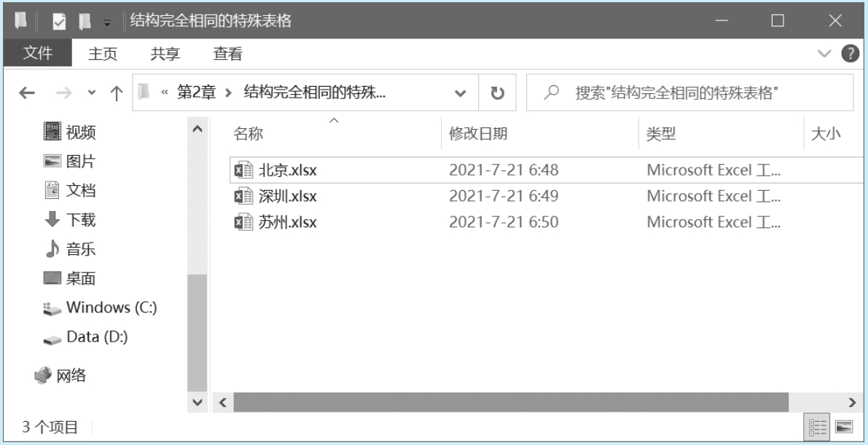
Task: Click the horizontal scrollbar right arrow
Action: pos(852,402)
